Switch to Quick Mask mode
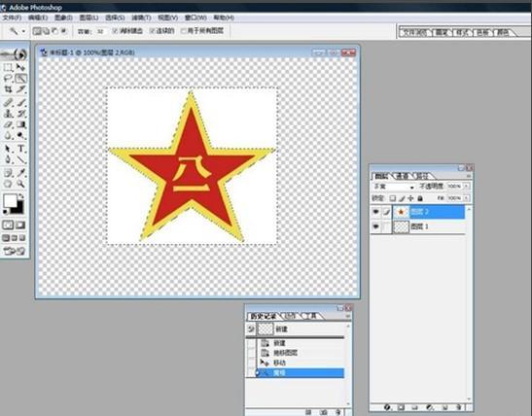Image resolution: width=532 pixels, height=416 pixels. click(20, 225)
